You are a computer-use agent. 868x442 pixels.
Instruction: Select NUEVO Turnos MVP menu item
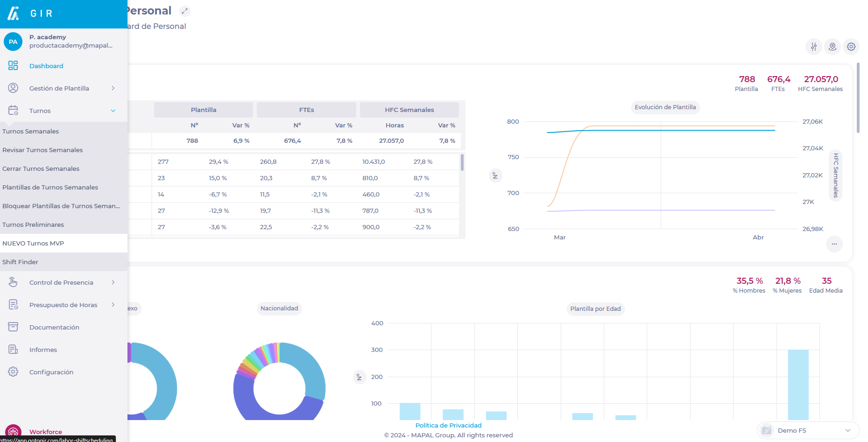33,243
